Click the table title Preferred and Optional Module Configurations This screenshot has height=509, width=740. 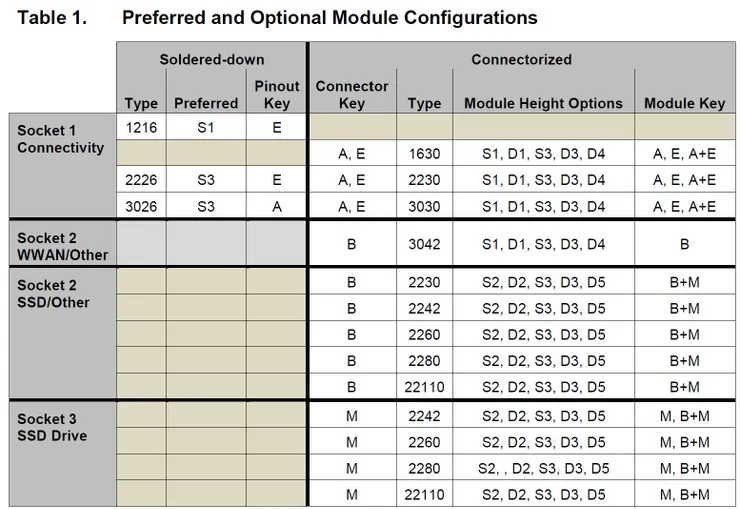pyautogui.click(x=329, y=18)
